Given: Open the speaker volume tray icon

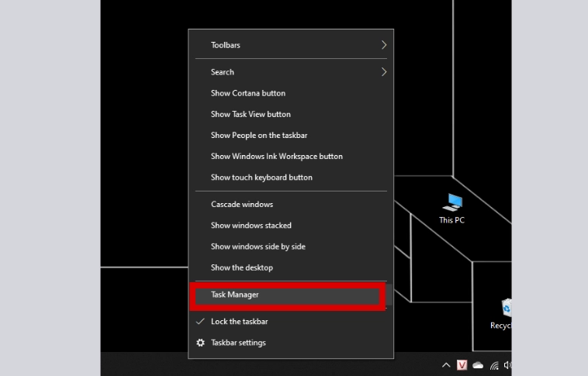Looking at the screenshot, I should (508, 364).
